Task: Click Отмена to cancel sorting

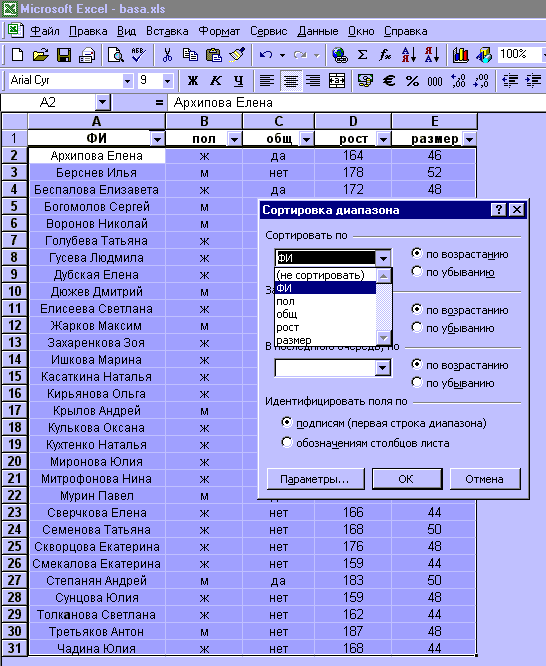Action: tap(485, 479)
